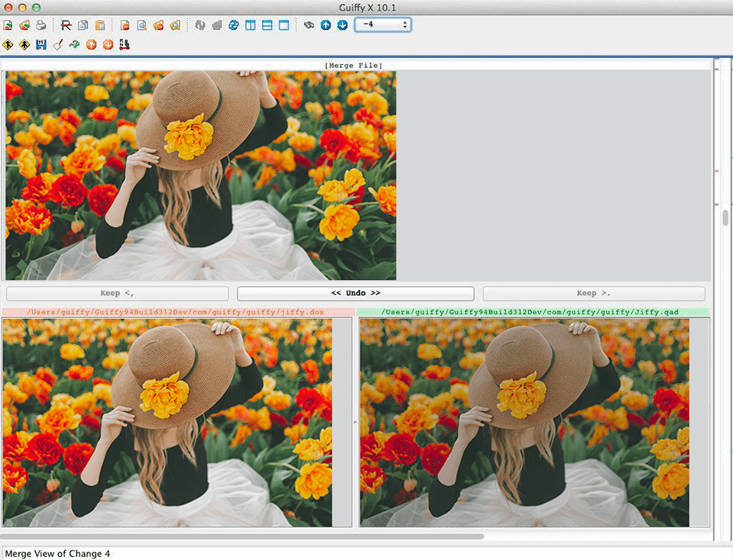Save the merge result with the disk icon
Image resolution: width=733 pixels, height=560 pixels.
pyautogui.click(x=42, y=44)
